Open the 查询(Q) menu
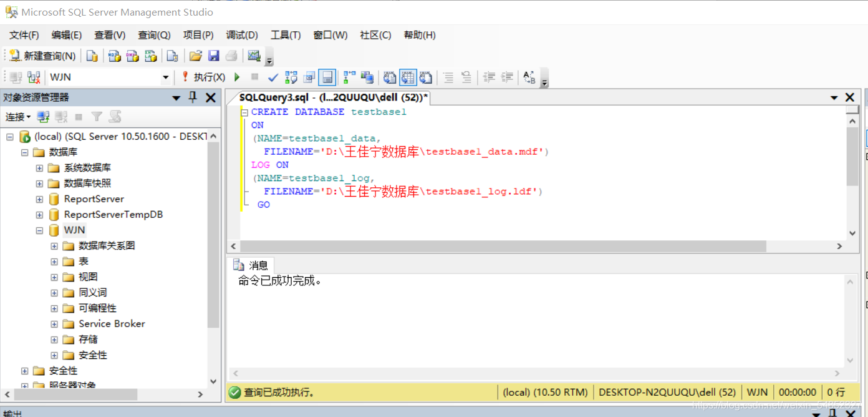 [154, 35]
